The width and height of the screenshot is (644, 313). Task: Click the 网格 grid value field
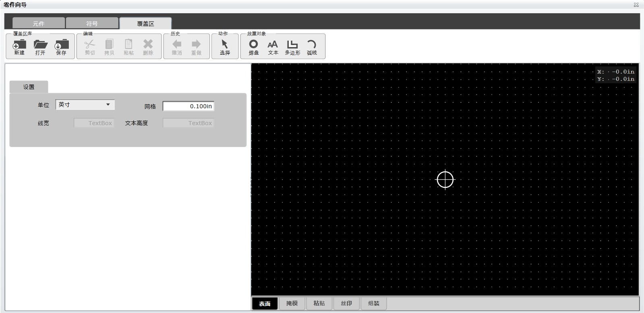coord(188,106)
